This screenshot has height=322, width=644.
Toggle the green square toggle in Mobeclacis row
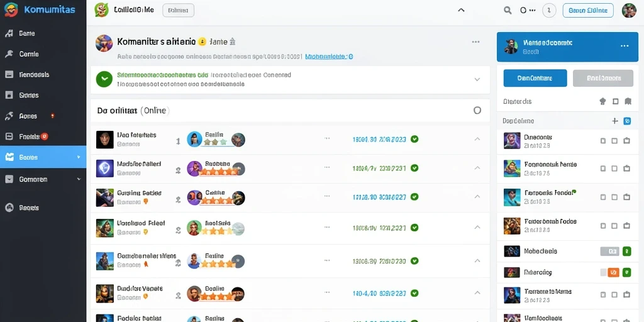(x=626, y=251)
